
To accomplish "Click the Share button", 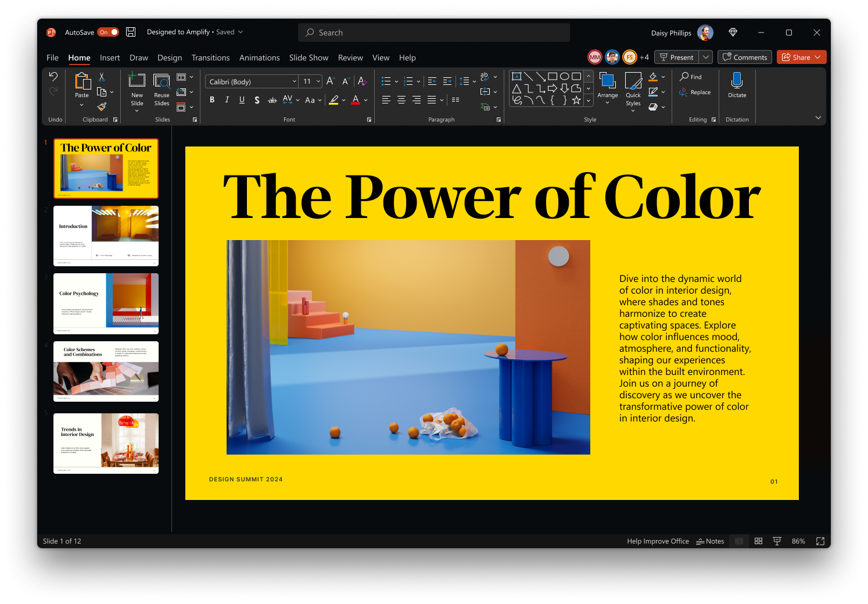I will click(x=796, y=57).
